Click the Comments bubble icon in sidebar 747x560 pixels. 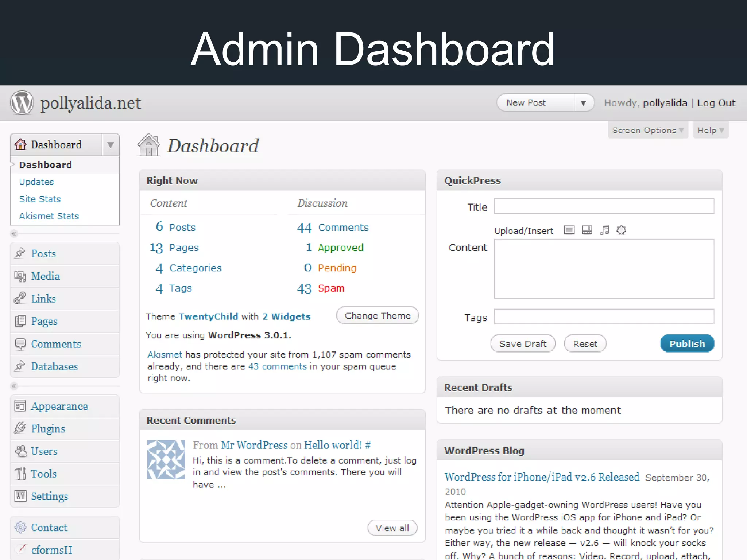20,344
